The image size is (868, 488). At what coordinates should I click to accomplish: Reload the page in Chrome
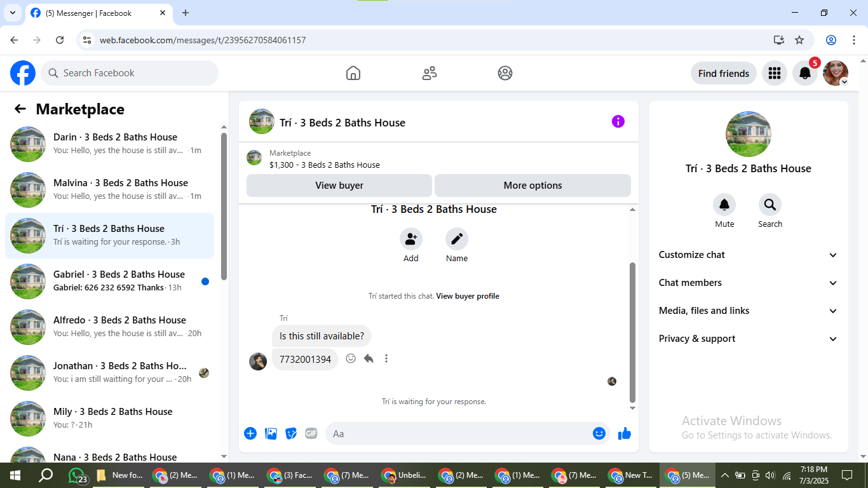pos(60,40)
